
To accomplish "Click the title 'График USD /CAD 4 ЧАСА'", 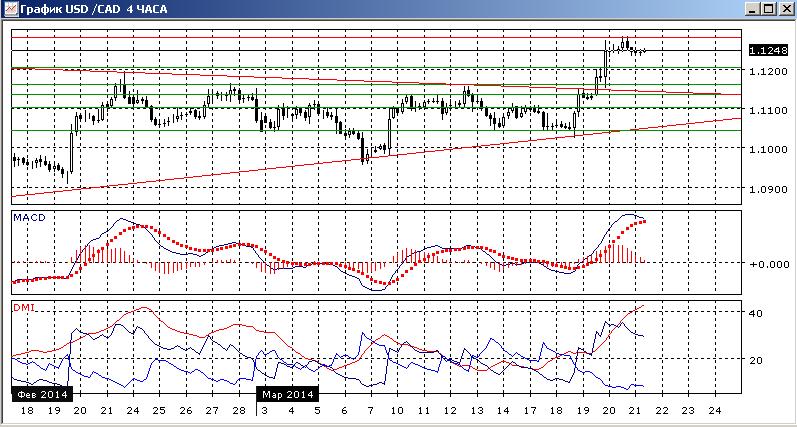I will point(94,9).
